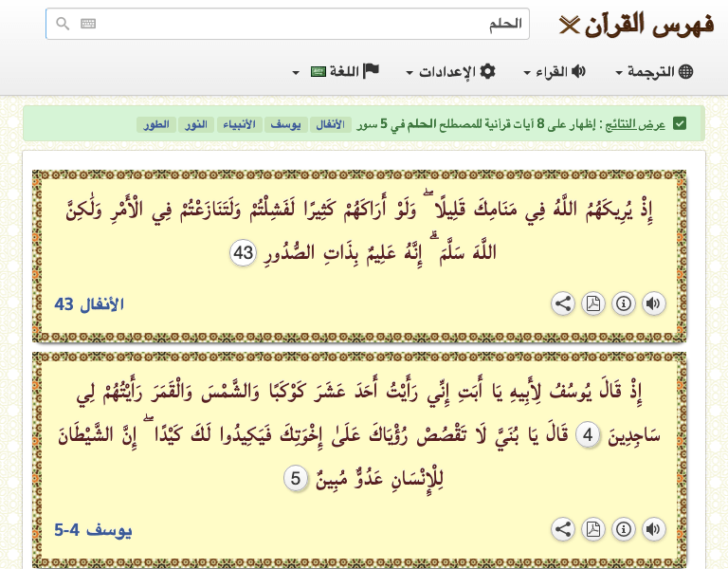Screen dimensions: 728x569
Task: Share Al-Anfal verse 43
Action: pos(562,303)
